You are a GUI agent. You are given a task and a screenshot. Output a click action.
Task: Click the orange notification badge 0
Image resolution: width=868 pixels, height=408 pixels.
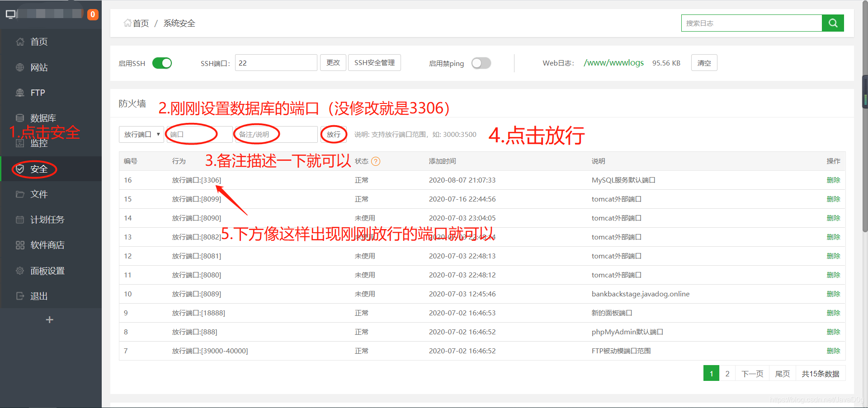93,14
